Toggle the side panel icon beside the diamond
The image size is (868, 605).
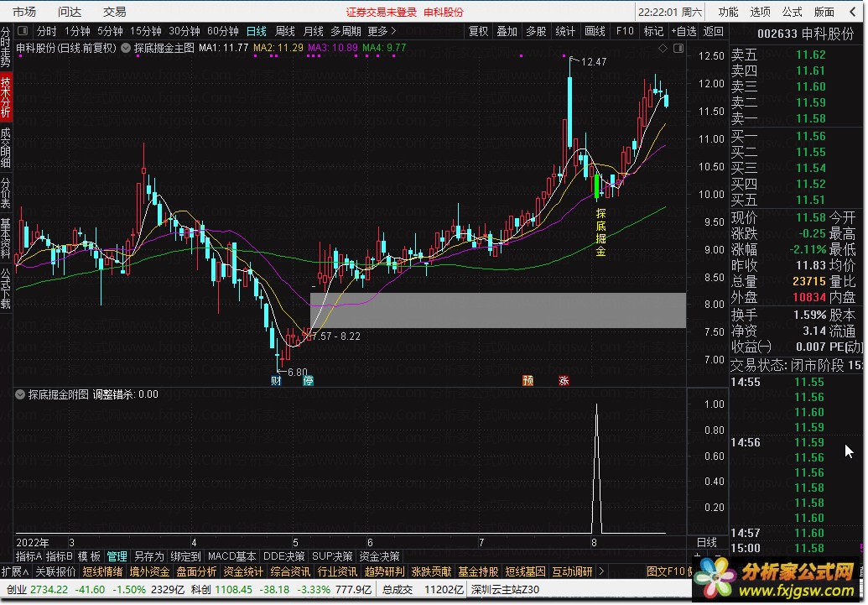[x=678, y=49]
